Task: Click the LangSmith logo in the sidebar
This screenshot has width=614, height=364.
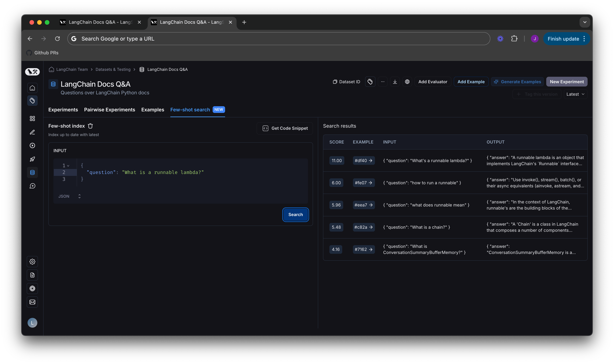Action: point(32,72)
